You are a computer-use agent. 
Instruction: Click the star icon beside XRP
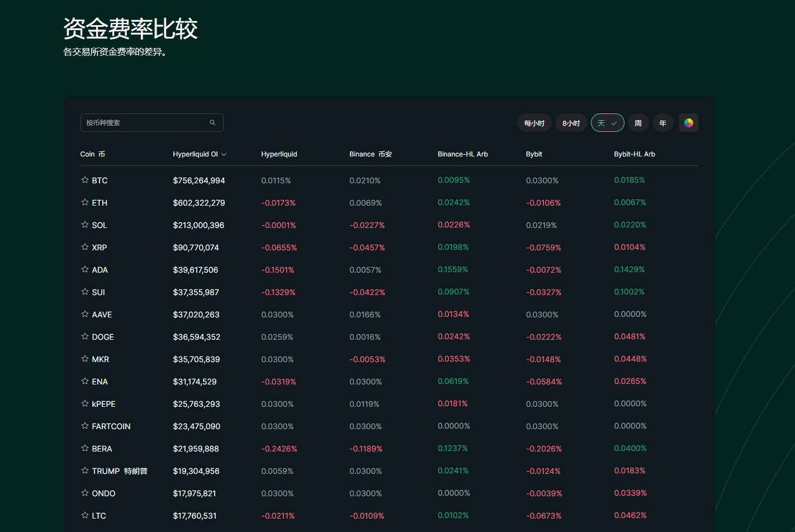85,247
